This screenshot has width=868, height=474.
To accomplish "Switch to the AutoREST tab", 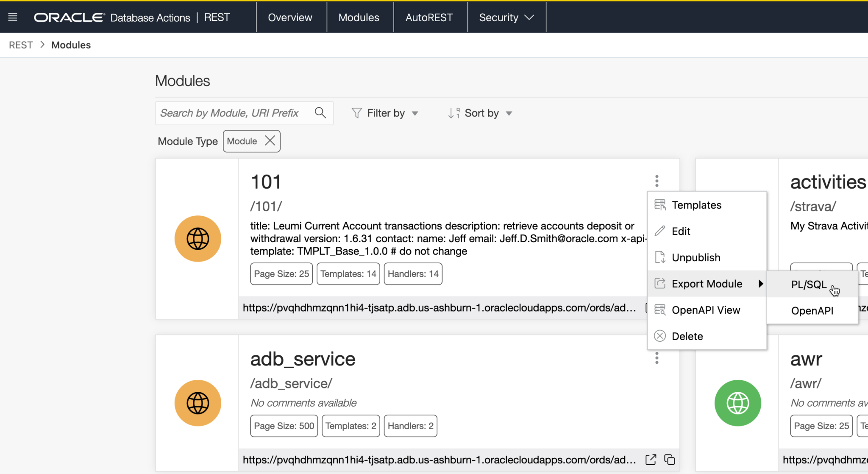I will click(x=430, y=17).
